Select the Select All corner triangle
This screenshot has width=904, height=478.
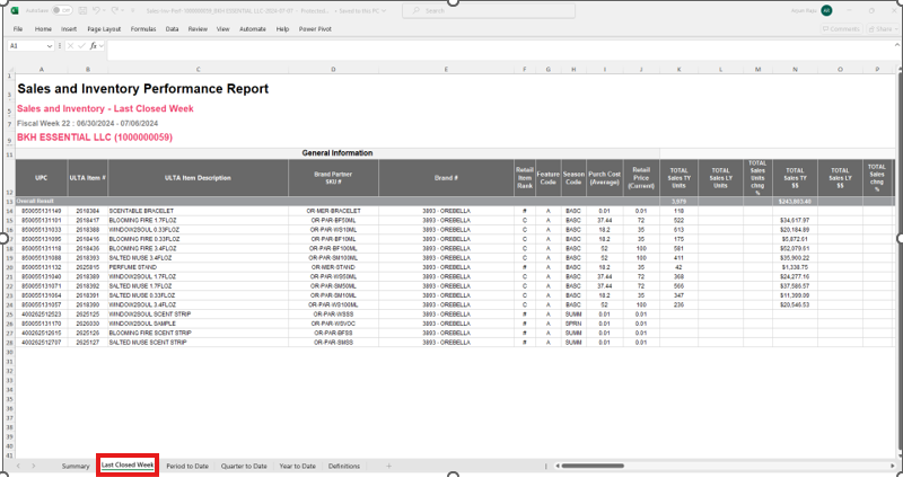(x=10, y=69)
